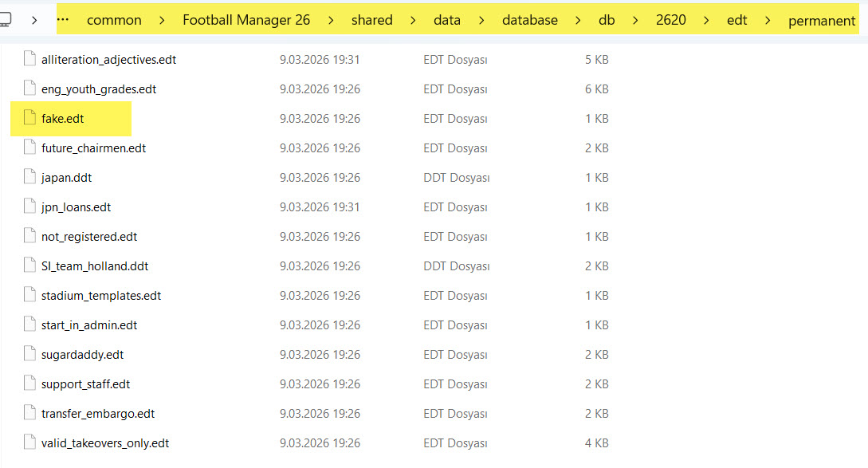Image resolution: width=868 pixels, height=468 pixels.
Task: Navigate to the common breadcrumb folder
Action: pyautogui.click(x=114, y=20)
